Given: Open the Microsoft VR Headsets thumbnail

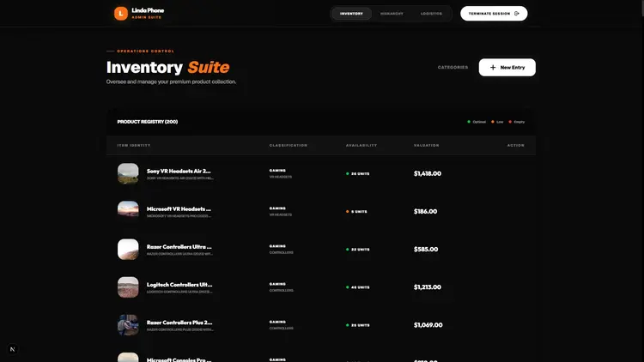Looking at the screenshot, I should 128,211.
